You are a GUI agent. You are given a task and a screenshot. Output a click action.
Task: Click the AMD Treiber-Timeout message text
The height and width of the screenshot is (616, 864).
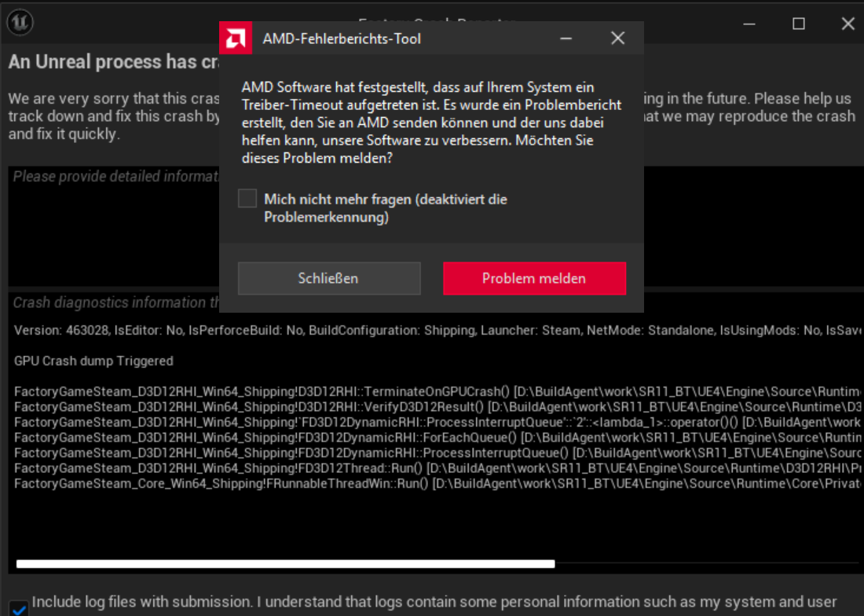click(x=431, y=123)
